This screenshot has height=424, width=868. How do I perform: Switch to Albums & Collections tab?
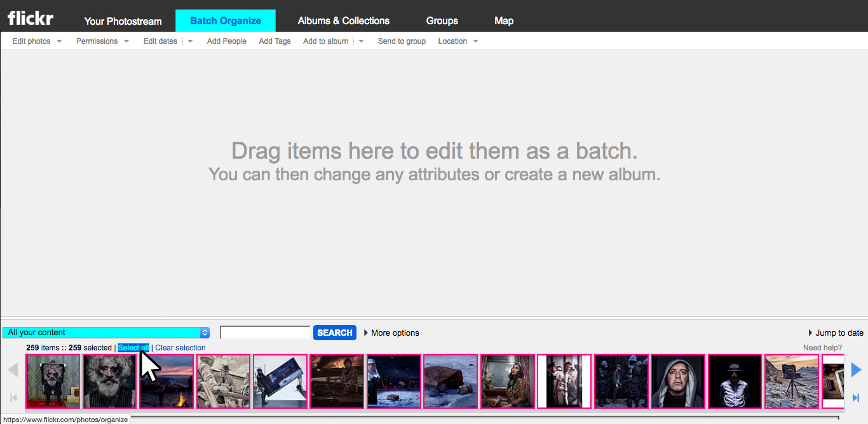[x=344, y=21]
